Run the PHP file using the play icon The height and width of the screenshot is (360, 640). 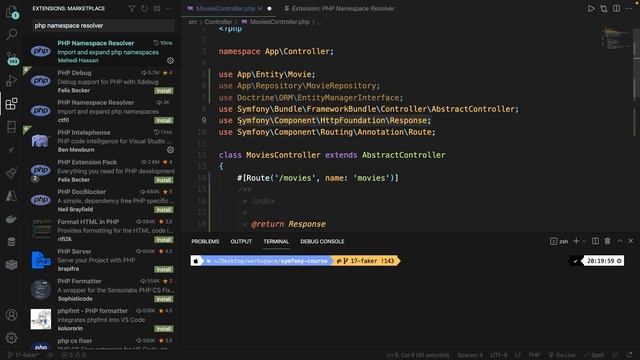[591, 9]
